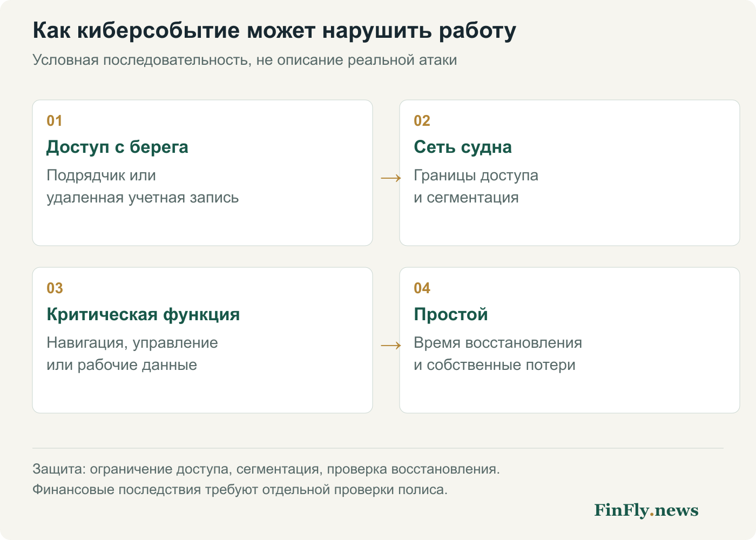Viewport: 756px width, 540px height.
Task: Click the text 'Подрядчик или'
Action: [101, 175]
